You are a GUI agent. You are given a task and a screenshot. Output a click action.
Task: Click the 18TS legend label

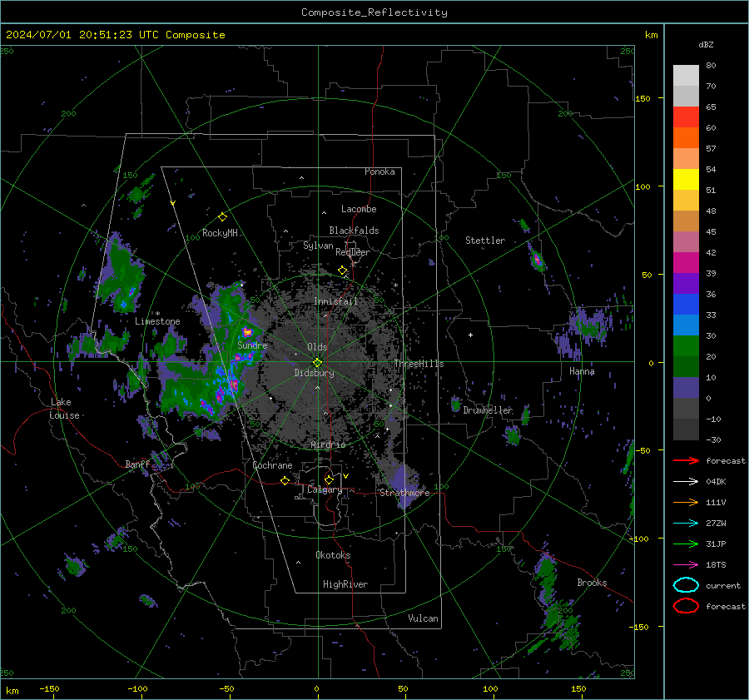(716, 565)
